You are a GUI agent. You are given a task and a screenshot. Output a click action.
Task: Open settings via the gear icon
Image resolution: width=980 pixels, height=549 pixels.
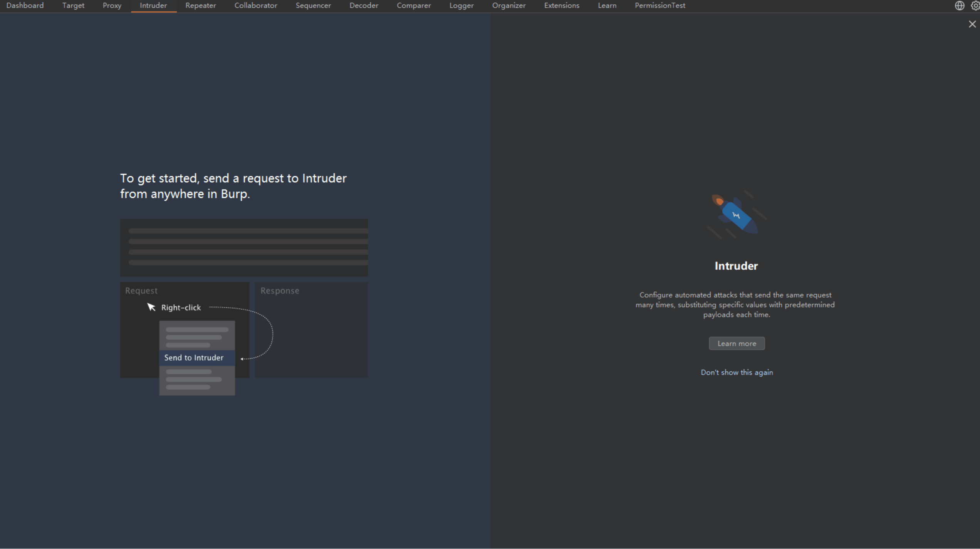pyautogui.click(x=975, y=5)
